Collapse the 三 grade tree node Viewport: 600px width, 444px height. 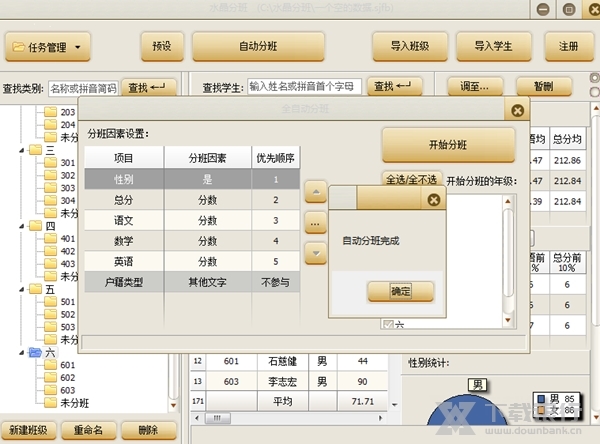coord(22,150)
